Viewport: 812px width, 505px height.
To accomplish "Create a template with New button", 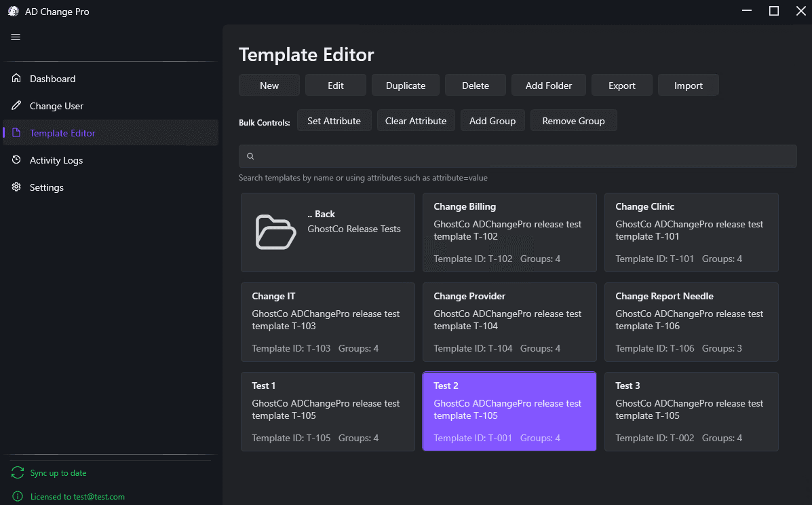I will tap(269, 86).
